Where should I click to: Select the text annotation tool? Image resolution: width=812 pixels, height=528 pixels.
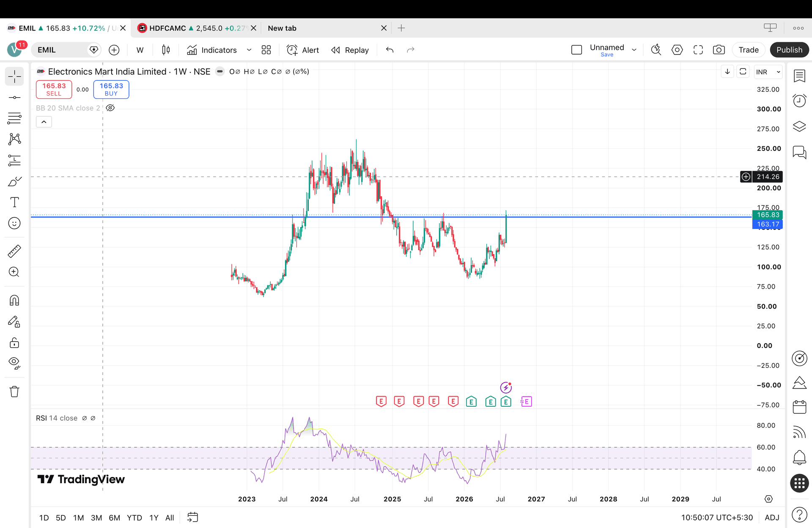pyautogui.click(x=14, y=202)
